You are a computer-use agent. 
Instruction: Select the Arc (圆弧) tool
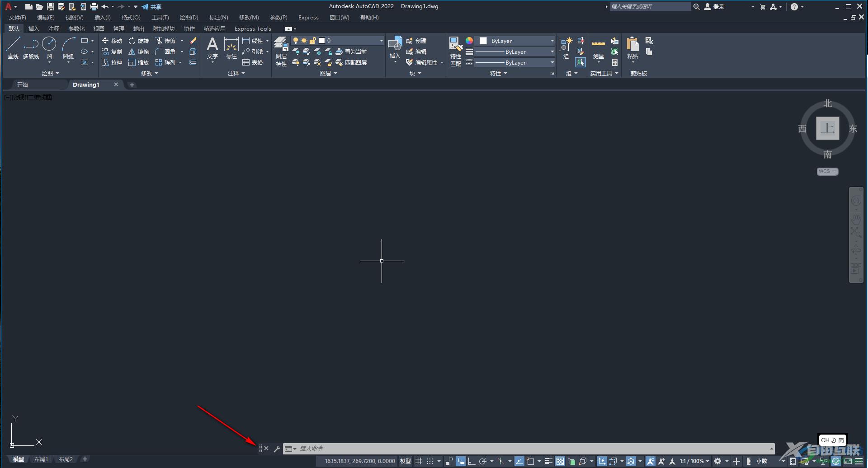(68, 48)
